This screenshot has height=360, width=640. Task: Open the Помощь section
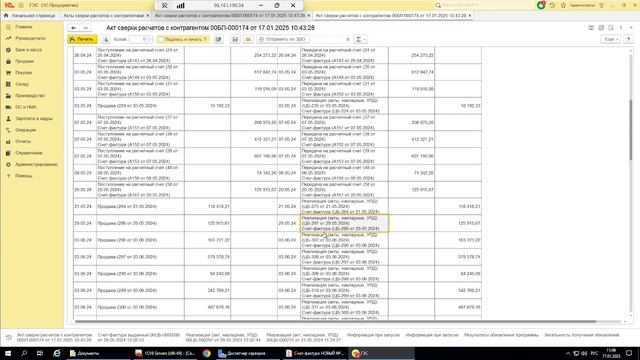coord(24,176)
